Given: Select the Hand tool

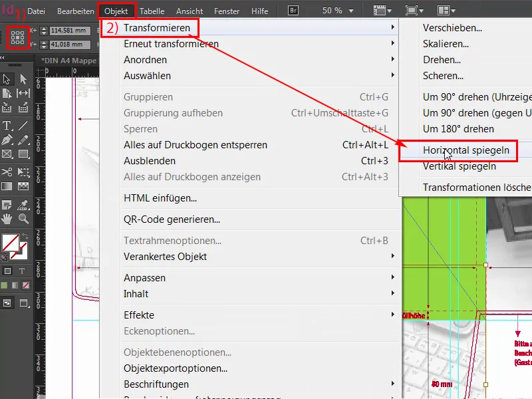Looking at the screenshot, I should tap(7, 219).
